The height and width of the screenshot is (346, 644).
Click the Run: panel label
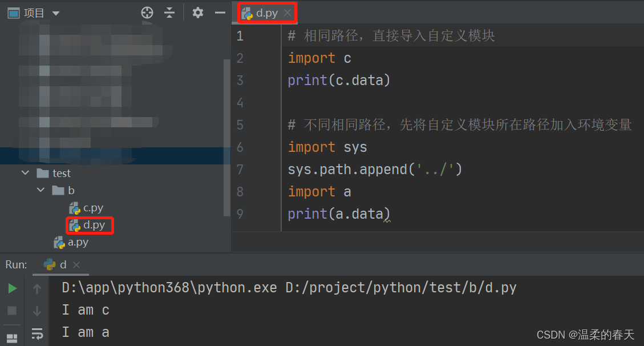tap(17, 264)
